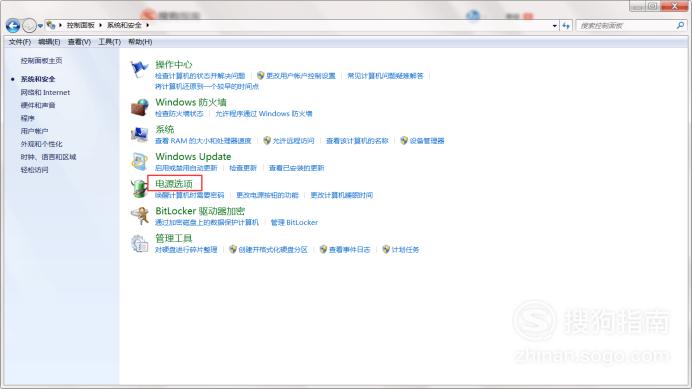This screenshot has height=389, width=692.
Task: Open BitLocker 驱动器加密 heading link
Action: click(200, 211)
